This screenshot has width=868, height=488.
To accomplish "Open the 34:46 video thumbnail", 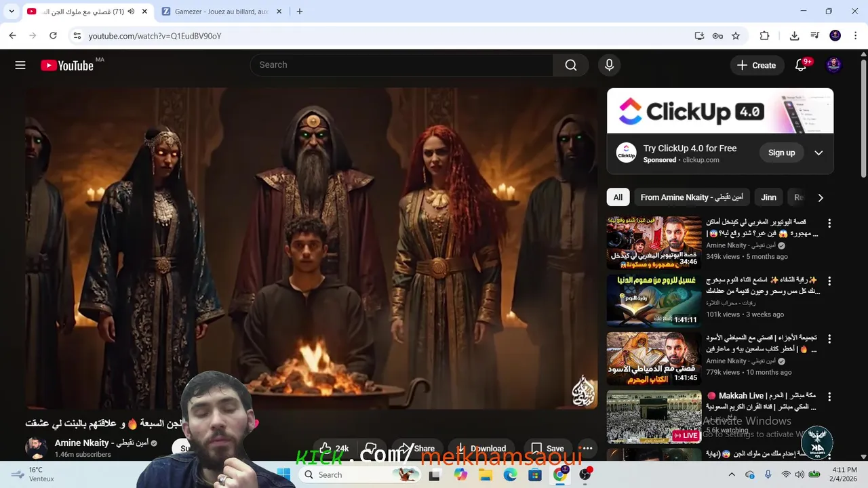I will (x=654, y=243).
